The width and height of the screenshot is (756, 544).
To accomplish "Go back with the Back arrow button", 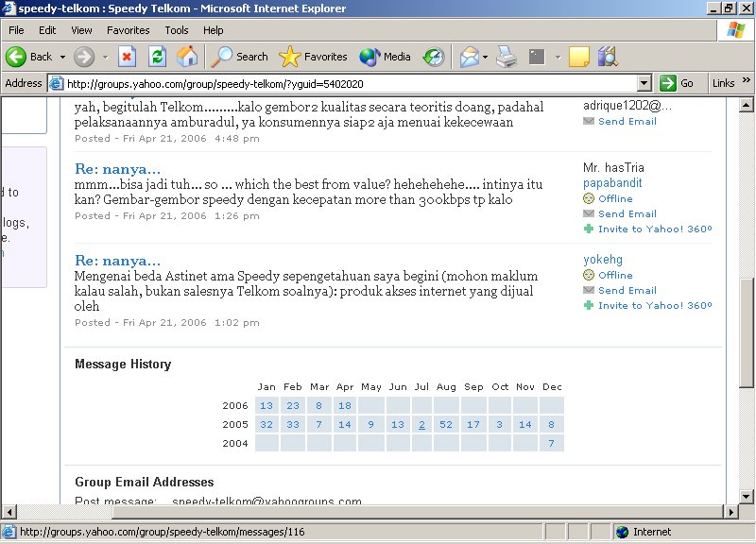I will [x=29, y=57].
